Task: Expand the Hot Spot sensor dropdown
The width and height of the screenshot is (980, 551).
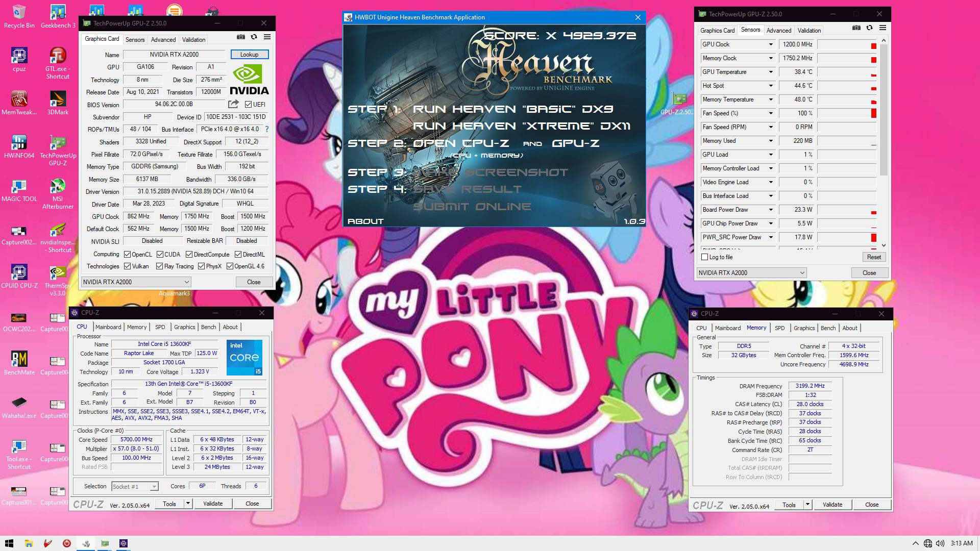Action: point(771,86)
